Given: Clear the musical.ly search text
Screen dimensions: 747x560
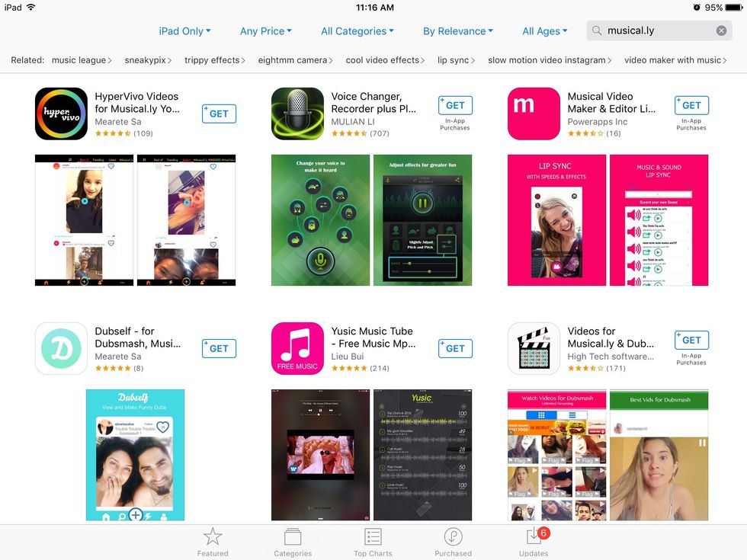Looking at the screenshot, I should click(721, 30).
